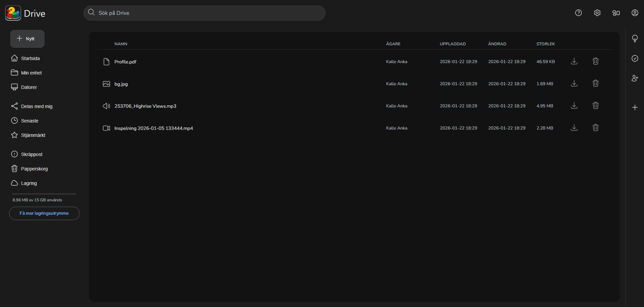644x307 pixels.
Task: Open the tasks checkmark side panel
Action: tap(635, 58)
